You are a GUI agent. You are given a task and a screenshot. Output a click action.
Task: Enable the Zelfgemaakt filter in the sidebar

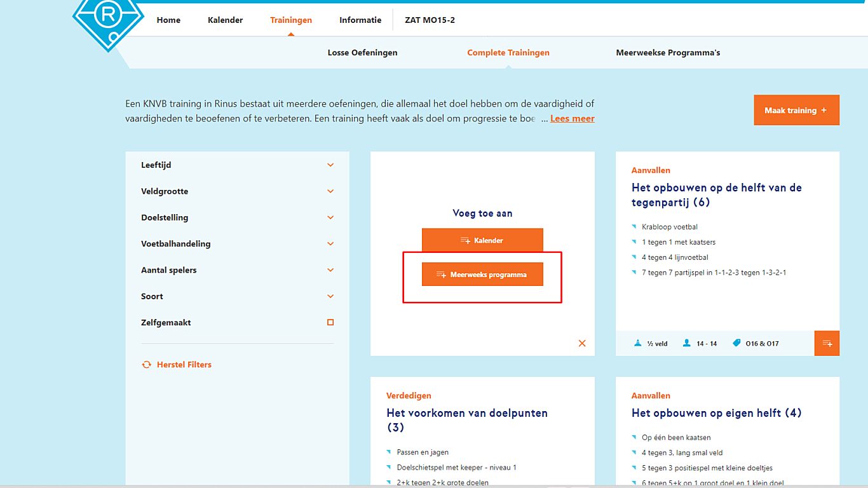tap(330, 322)
